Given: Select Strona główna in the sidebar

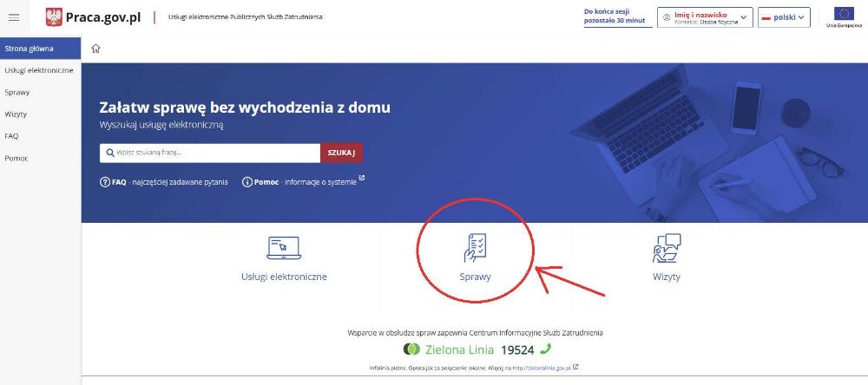Looking at the screenshot, I should coord(41,49).
